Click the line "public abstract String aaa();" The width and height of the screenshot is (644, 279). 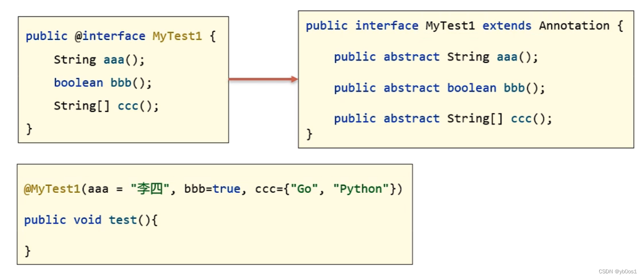click(436, 57)
